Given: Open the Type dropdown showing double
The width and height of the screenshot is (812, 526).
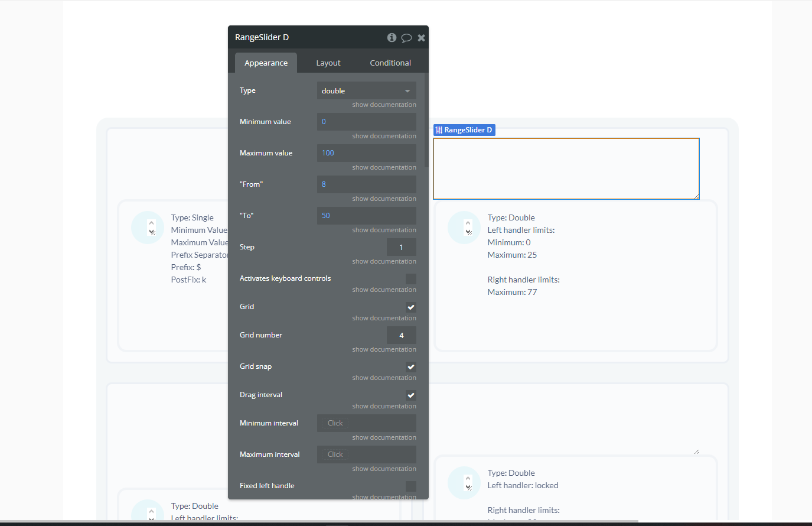Looking at the screenshot, I should coord(366,90).
